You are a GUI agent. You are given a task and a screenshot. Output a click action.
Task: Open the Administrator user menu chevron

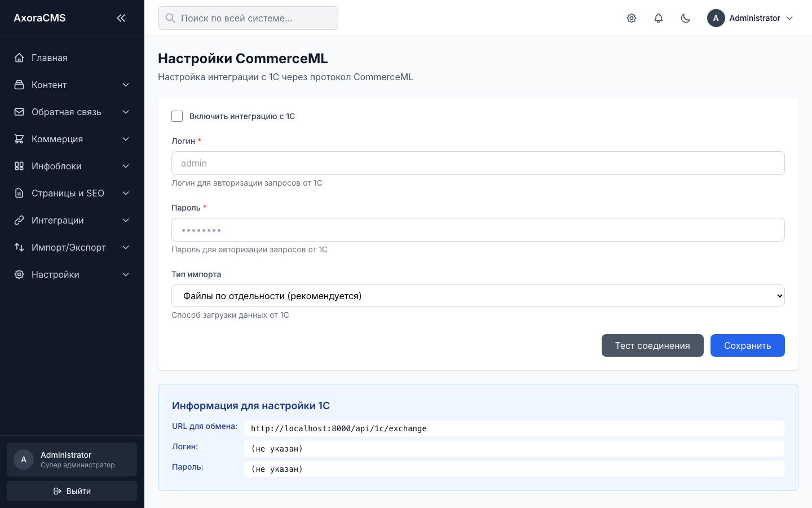coord(789,18)
